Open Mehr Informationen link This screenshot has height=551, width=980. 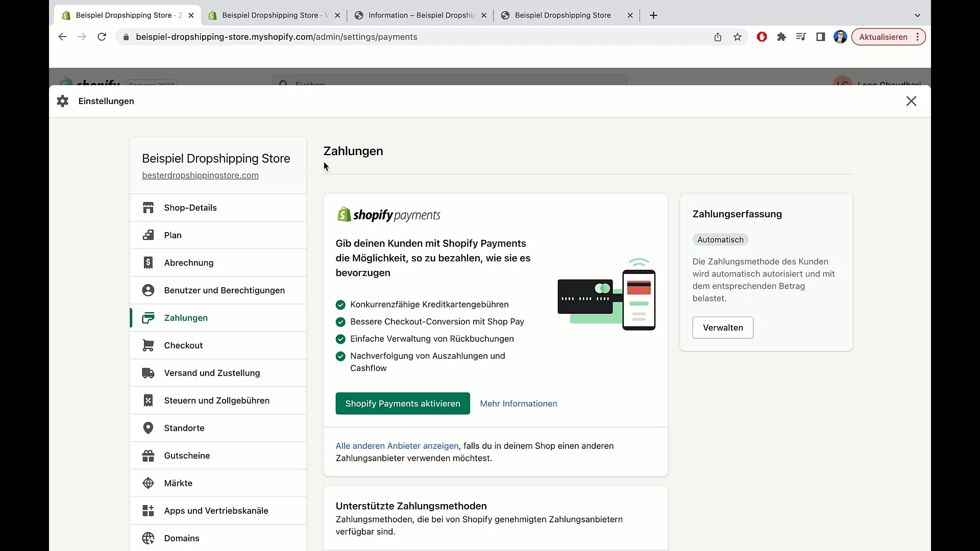click(518, 404)
